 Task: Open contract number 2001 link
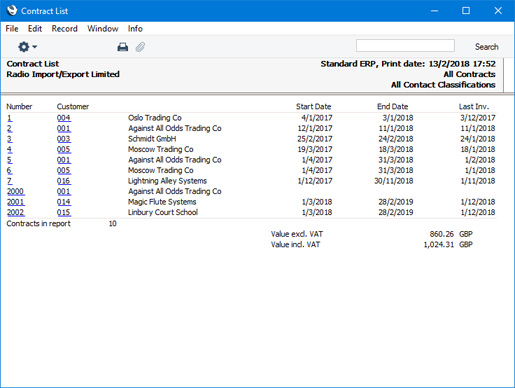16,202
